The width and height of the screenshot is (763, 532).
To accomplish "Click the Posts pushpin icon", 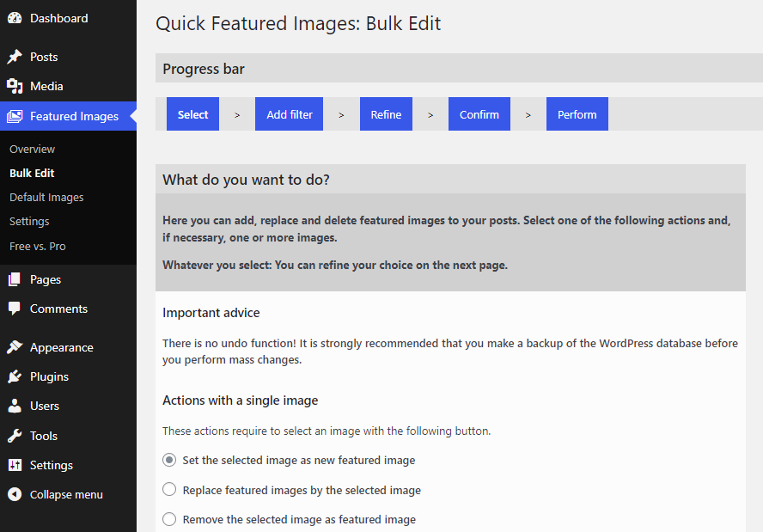I will [x=15, y=57].
